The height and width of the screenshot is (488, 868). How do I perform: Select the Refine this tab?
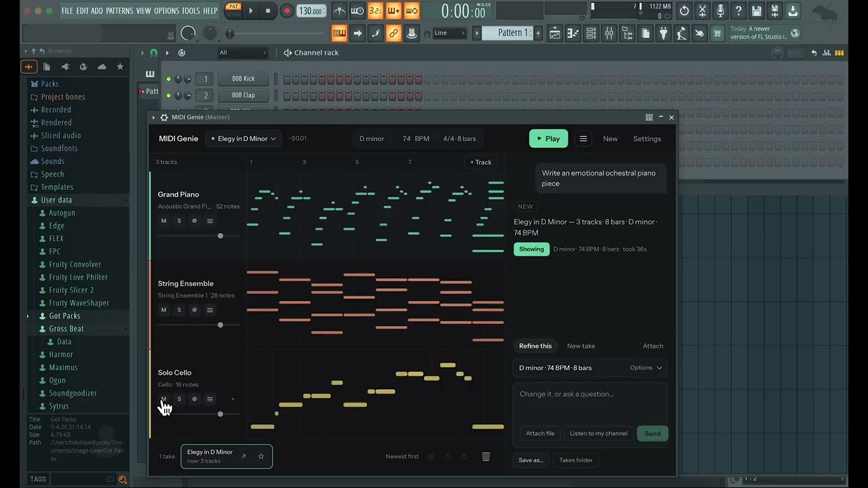pos(536,346)
